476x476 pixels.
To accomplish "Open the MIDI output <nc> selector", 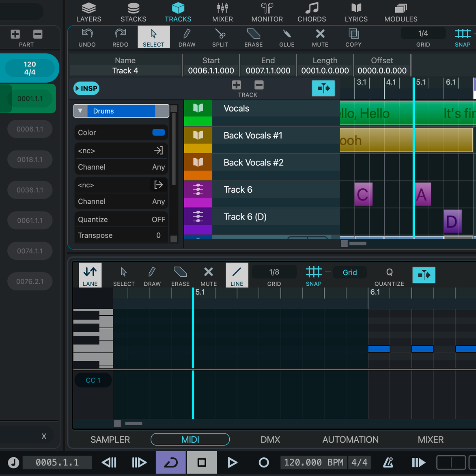I will (x=121, y=185).
